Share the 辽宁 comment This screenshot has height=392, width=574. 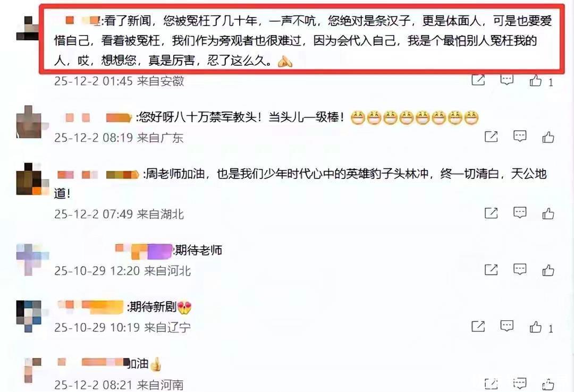click(x=478, y=326)
